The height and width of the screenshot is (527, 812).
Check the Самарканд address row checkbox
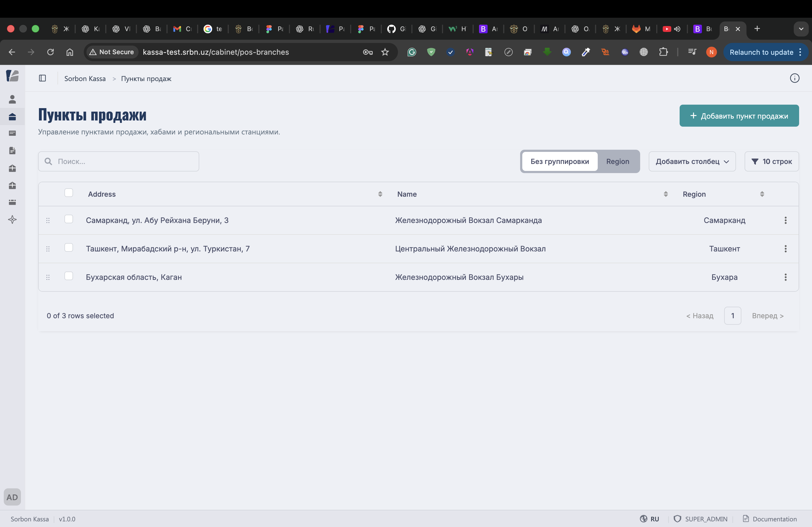[68, 219]
